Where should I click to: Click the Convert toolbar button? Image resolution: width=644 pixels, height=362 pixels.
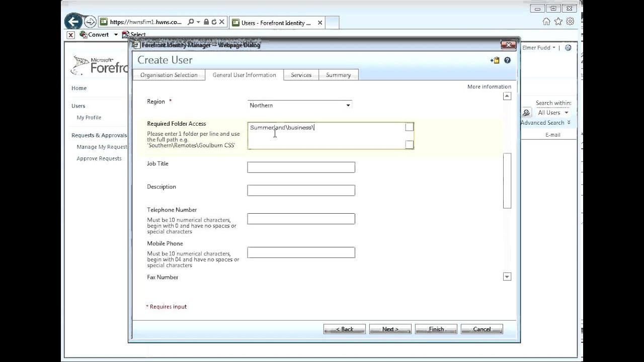pos(95,35)
